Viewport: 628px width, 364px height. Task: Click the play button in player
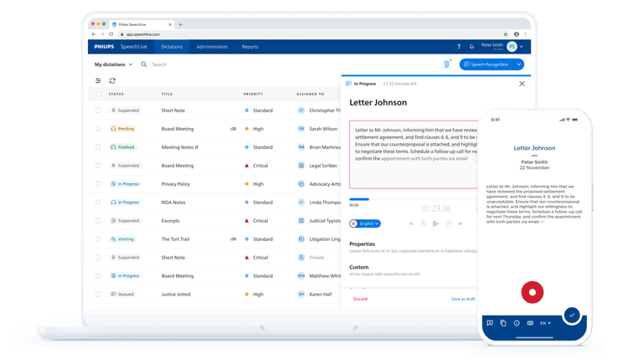(435, 223)
